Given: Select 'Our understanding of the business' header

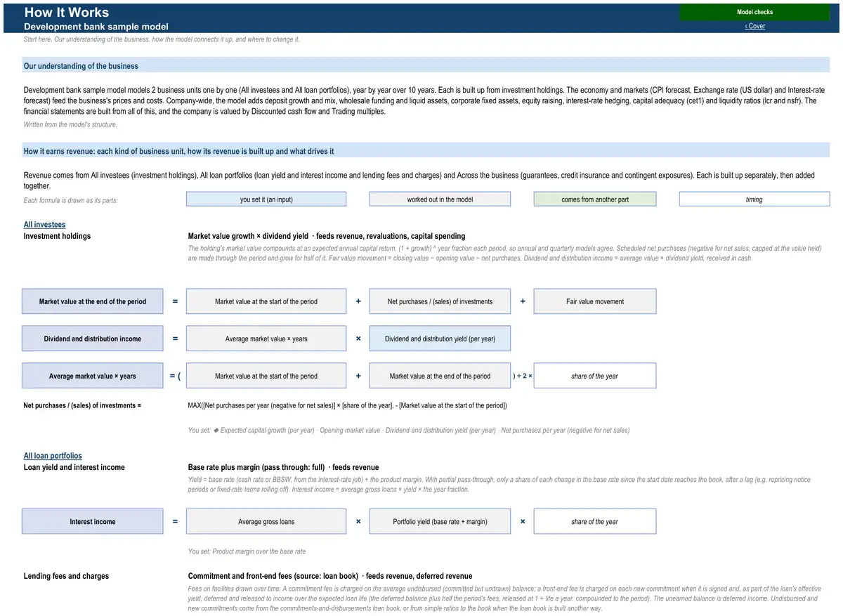Looking at the screenshot, I should coord(426,66).
